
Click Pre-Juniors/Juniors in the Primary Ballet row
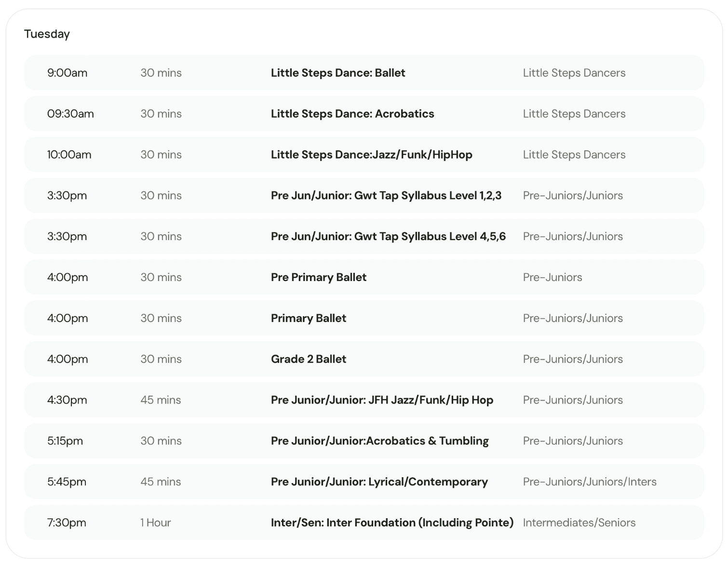tap(573, 318)
